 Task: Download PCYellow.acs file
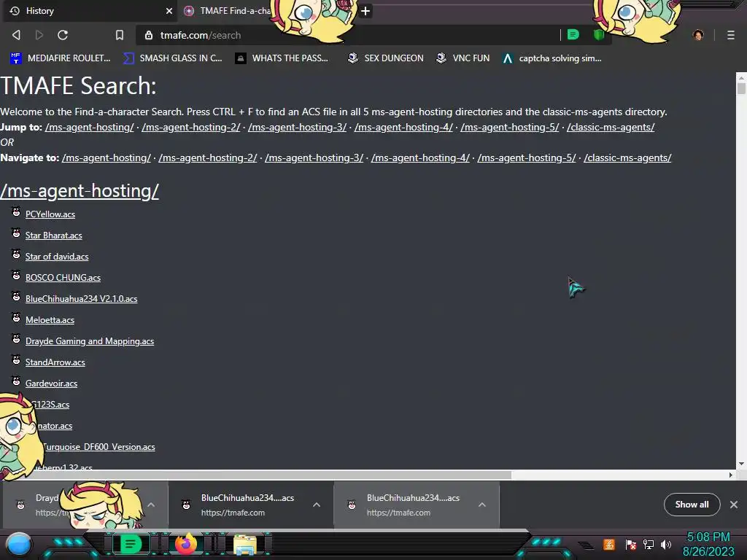[50, 214]
